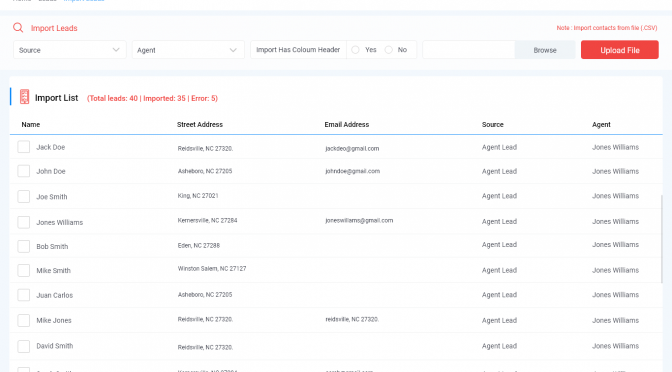Click the jackdeo@gmail.com email cell
Image resolution: width=672 pixels, height=372 pixels.
pyautogui.click(x=352, y=148)
